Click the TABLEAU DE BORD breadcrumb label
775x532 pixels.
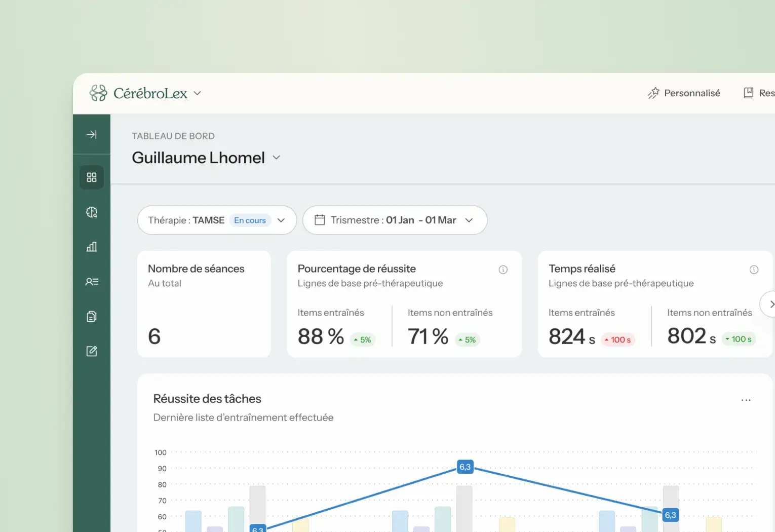pyautogui.click(x=173, y=136)
